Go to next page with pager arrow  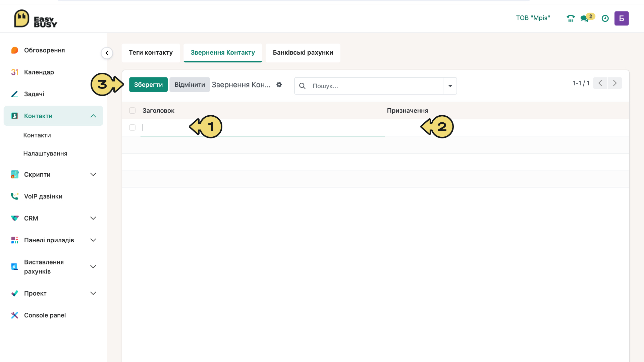tap(615, 83)
